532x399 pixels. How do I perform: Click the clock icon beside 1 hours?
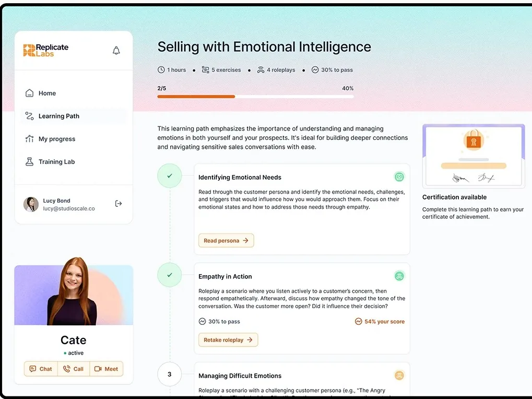161,69
